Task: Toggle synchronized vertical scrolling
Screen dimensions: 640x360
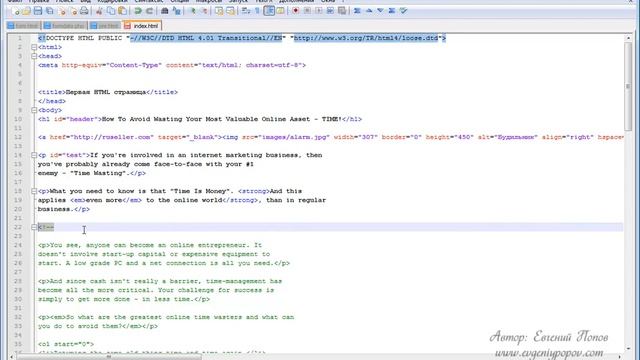Action: (x=219, y=11)
